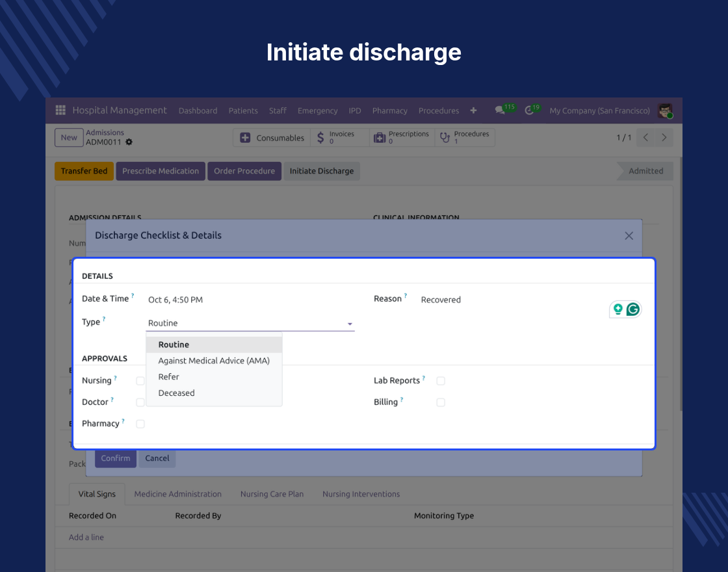The image size is (728, 572).
Task: Click the Admitted status indicator
Action: [x=645, y=171]
